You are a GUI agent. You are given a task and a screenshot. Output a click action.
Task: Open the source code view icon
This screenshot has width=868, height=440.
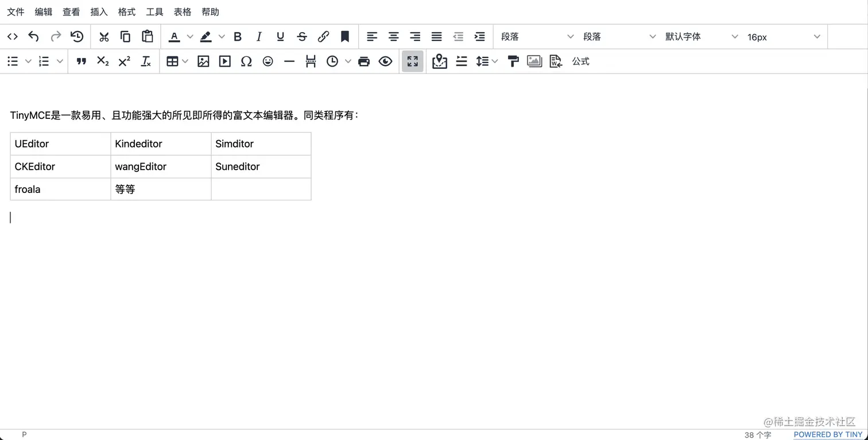click(x=13, y=37)
